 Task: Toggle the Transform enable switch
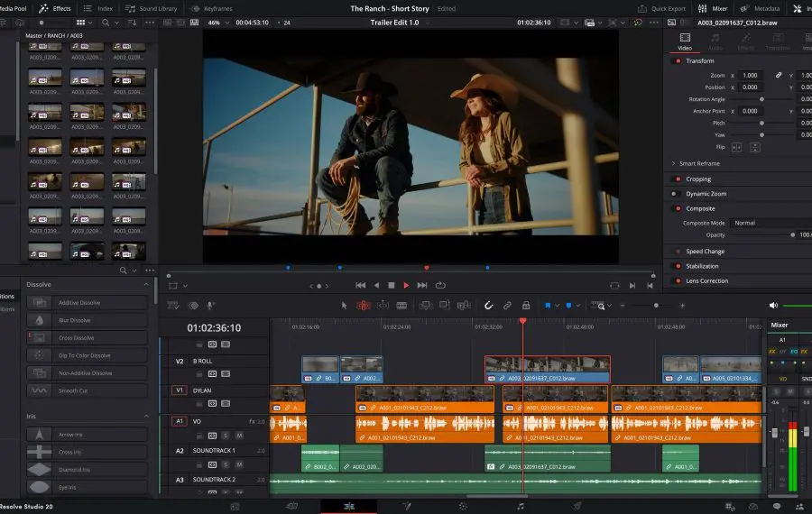point(678,61)
